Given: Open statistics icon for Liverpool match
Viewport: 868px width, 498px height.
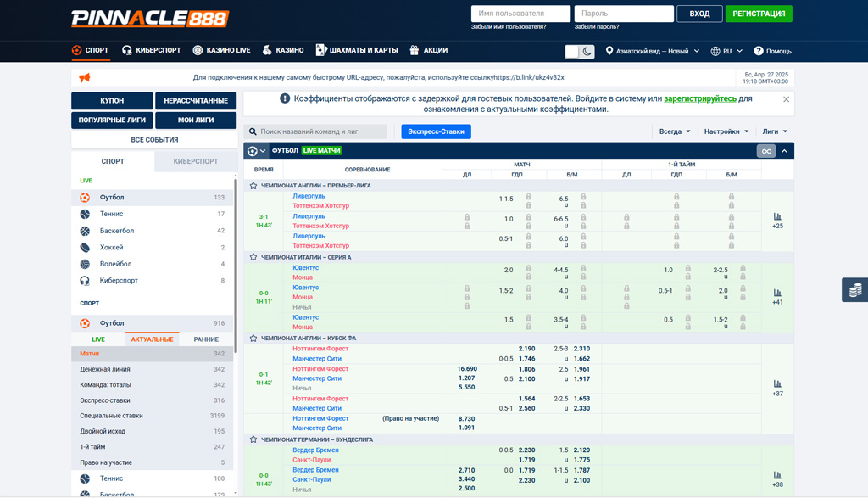Looking at the screenshot, I should pyautogui.click(x=777, y=217).
